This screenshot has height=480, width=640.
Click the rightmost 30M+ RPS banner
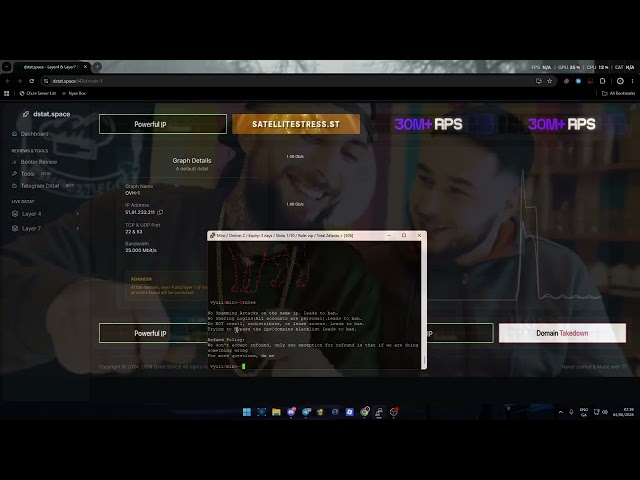pos(562,124)
